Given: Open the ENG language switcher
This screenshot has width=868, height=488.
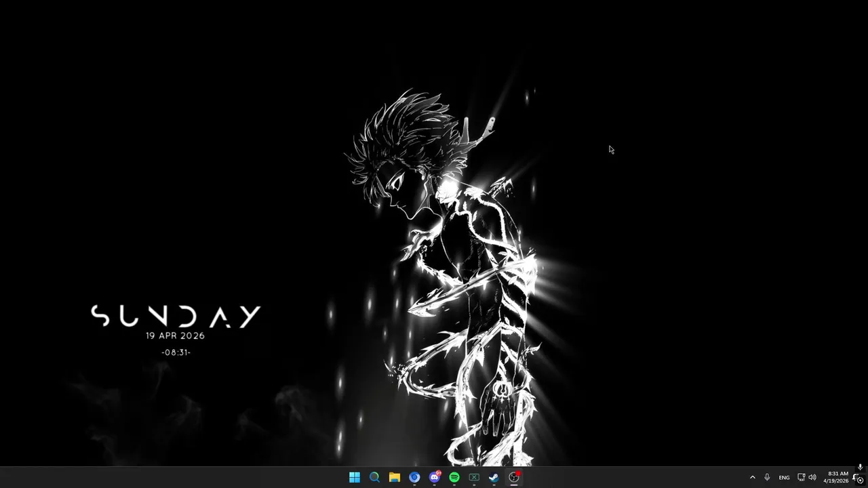Looking at the screenshot, I should [784, 477].
